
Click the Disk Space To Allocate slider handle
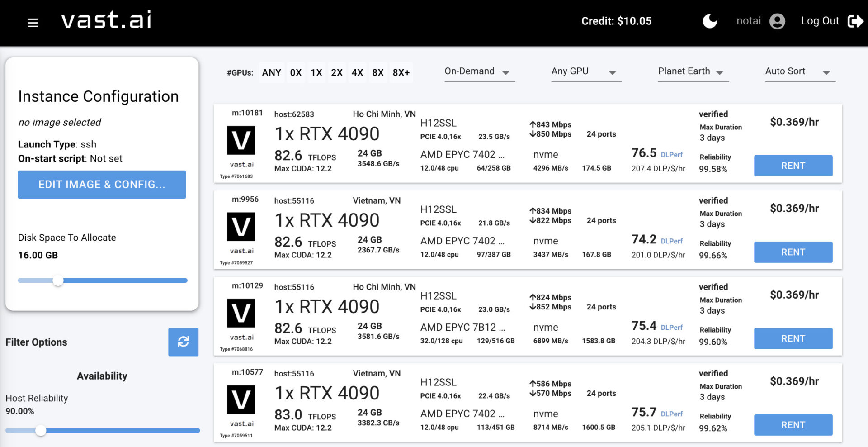[58, 281]
